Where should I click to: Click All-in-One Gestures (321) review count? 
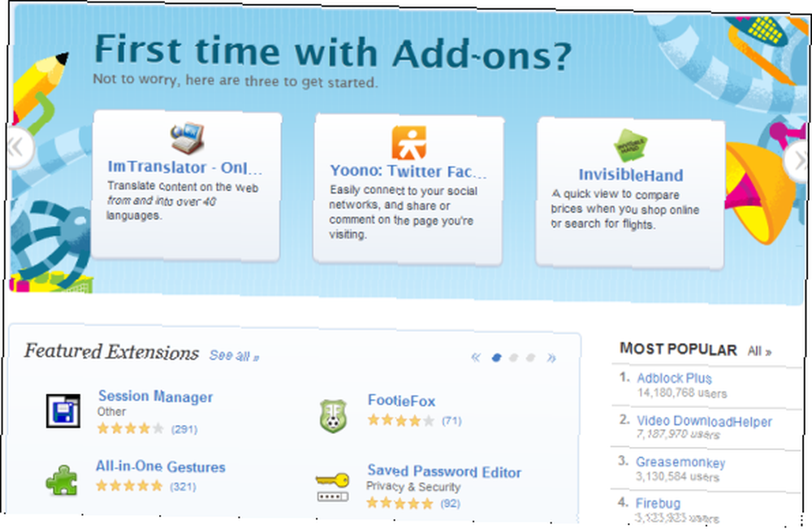[183, 487]
